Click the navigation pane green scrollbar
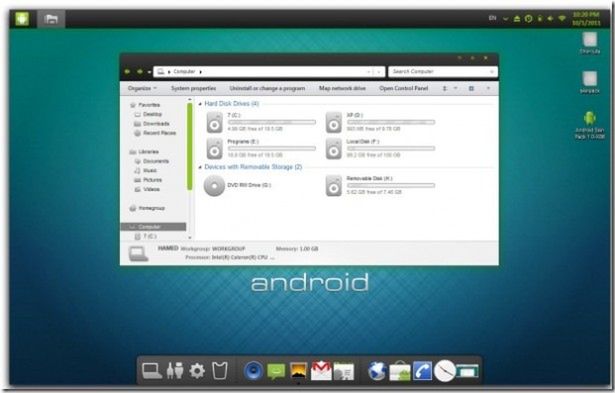615x393 pixels. (x=189, y=146)
